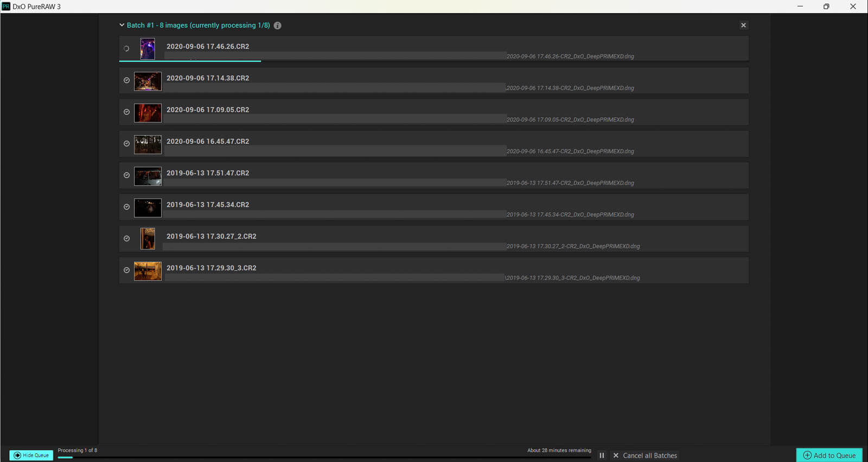The height and width of the screenshot is (462, 868).
Task: Click the status icon for 2019-06-13 17.30.27_2.CR2
Action: point(126,239)
